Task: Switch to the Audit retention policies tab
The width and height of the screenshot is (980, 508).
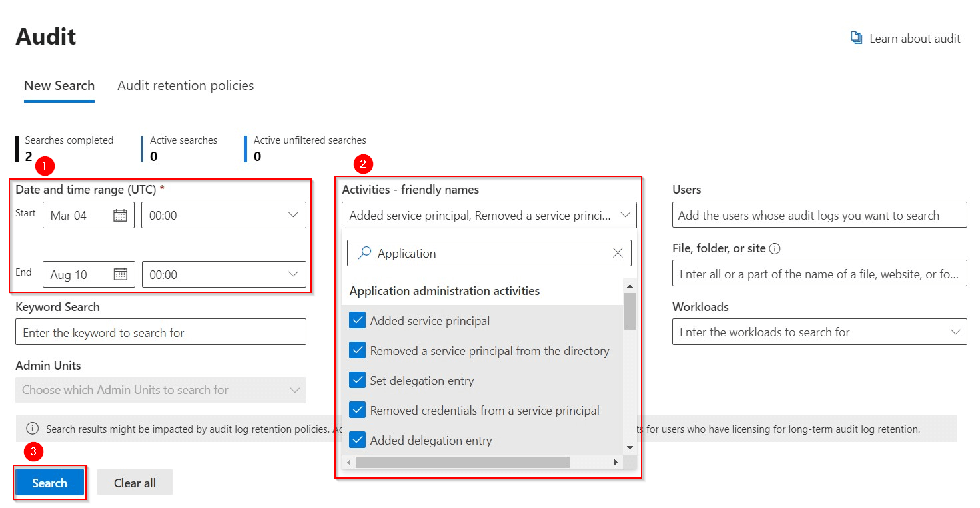Action: point(185,85)
